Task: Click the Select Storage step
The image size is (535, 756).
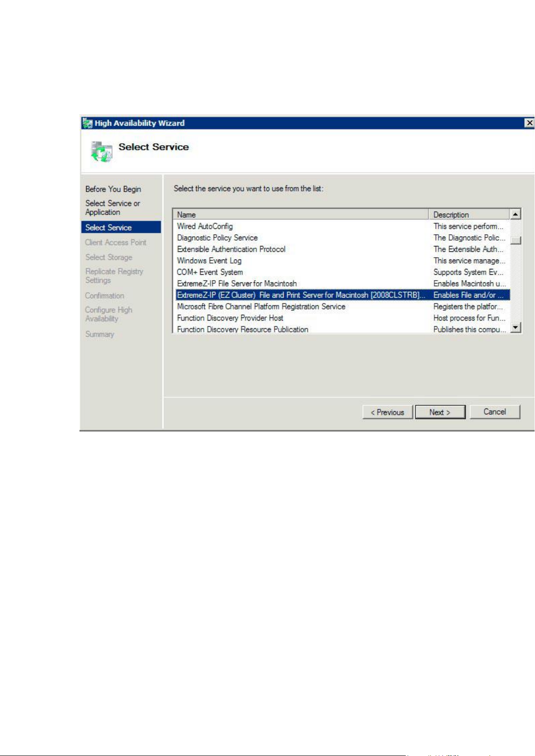Action: 109,257
